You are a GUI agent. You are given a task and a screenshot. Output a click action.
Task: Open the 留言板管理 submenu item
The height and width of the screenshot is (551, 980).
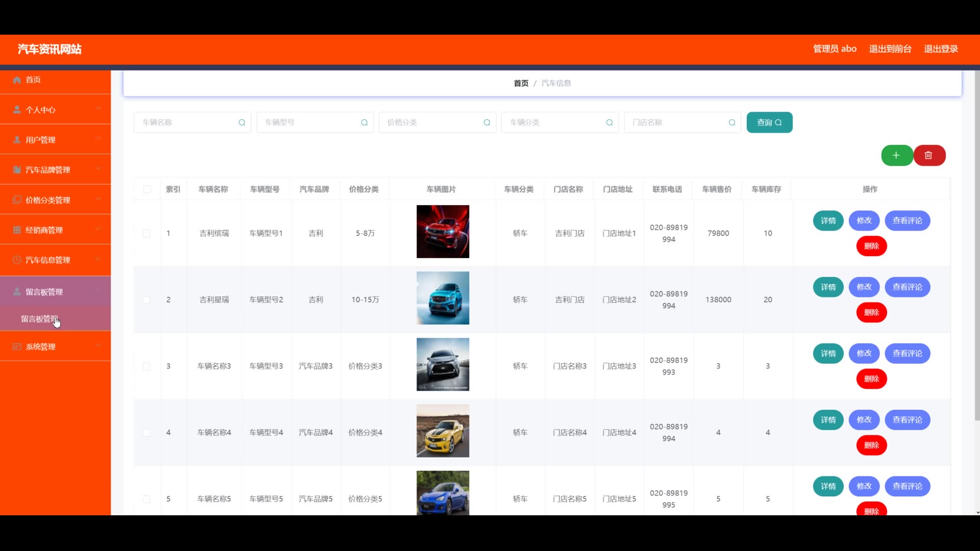[39, 319]
